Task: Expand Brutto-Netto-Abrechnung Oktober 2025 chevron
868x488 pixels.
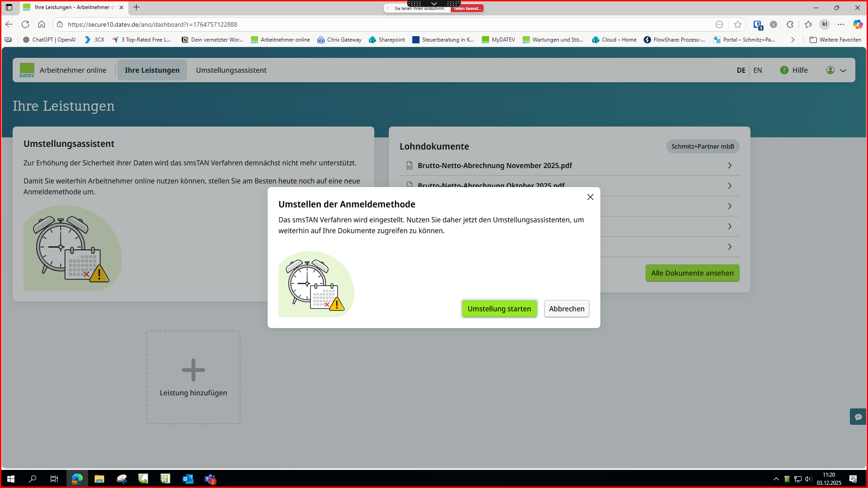Action: click(729, 186)
